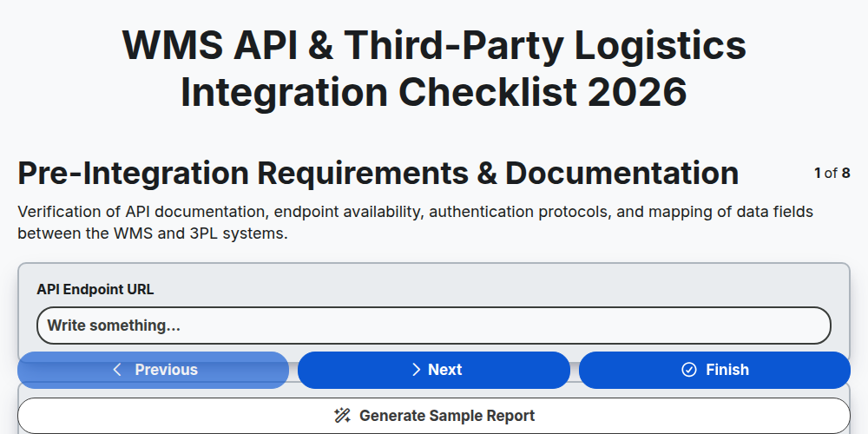
Task: Generate a sample report
Action: (433, 416)
